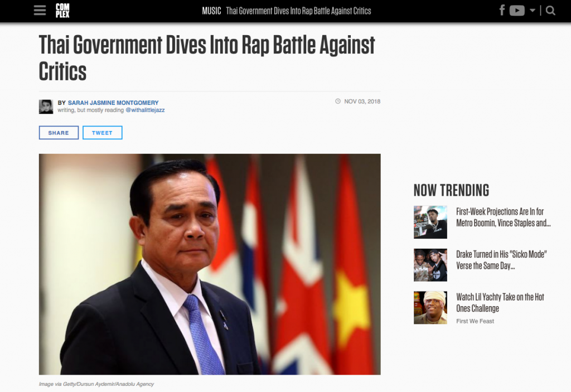
Task: Open the YouTube channel icon
Action: [517, 11]
